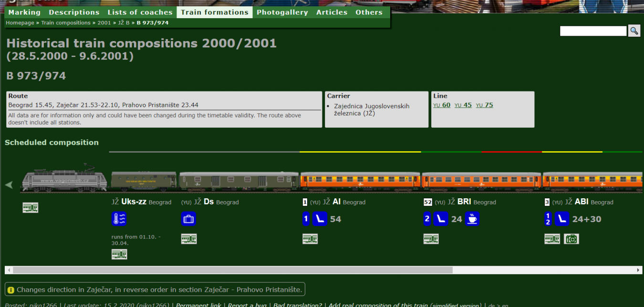Open the Lists of coaches menu
The image size is (644, 307).
[x=140, y=12]
